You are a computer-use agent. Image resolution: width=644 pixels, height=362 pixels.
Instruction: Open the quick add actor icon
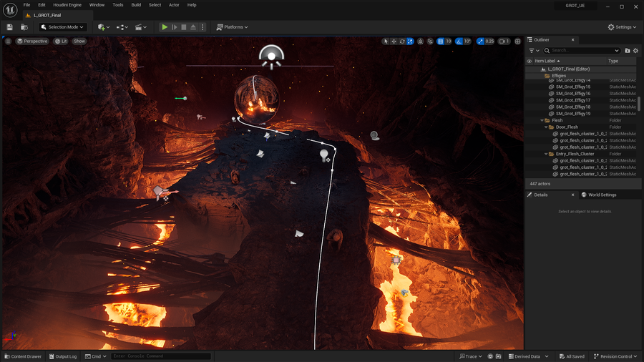(102, 27)
